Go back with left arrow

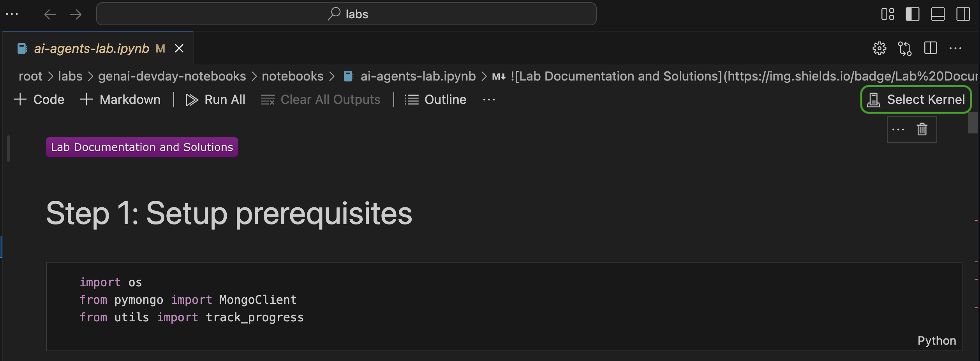[50, 14]
